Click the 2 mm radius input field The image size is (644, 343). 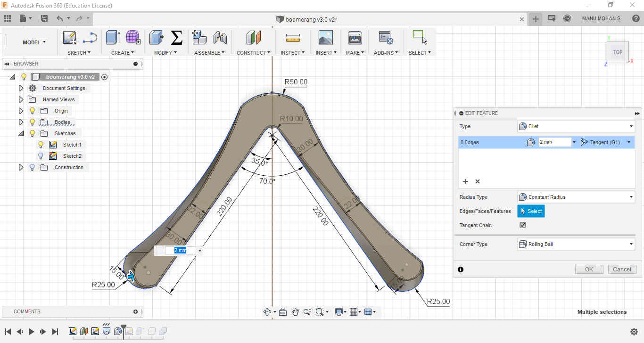coord(554,142)
